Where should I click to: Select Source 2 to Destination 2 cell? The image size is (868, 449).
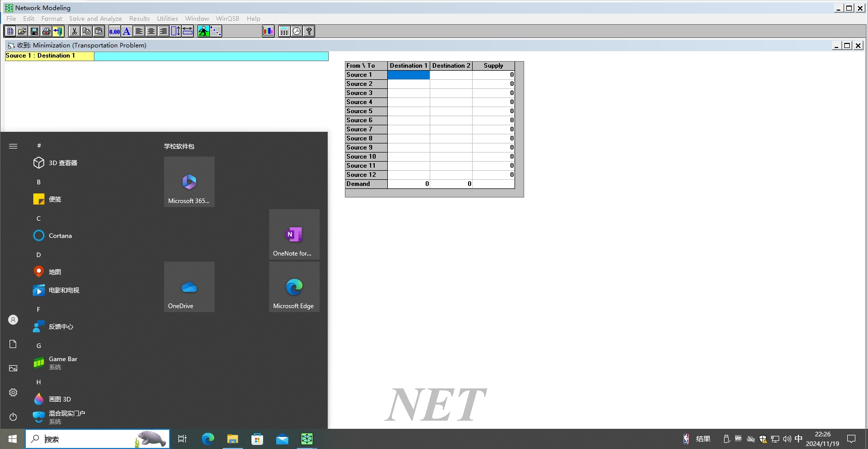(x=451, y=84)
